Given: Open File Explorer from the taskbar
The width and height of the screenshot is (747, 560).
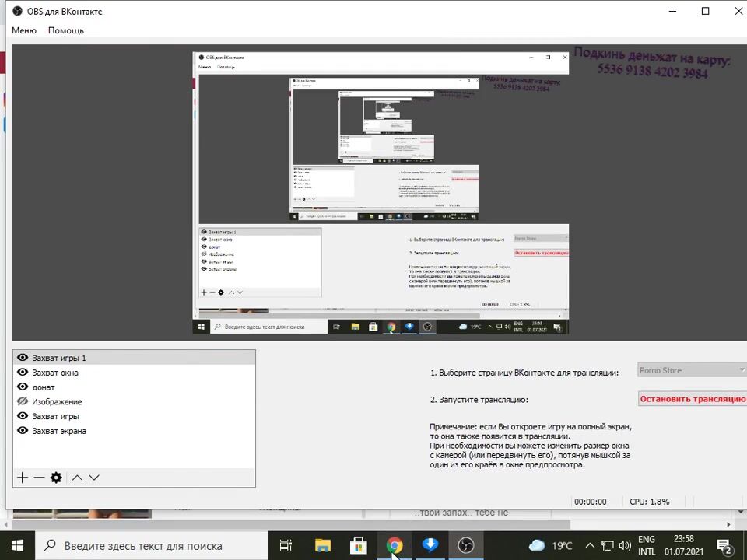Looking at the screenshot, I should click(x=323, y=545).
